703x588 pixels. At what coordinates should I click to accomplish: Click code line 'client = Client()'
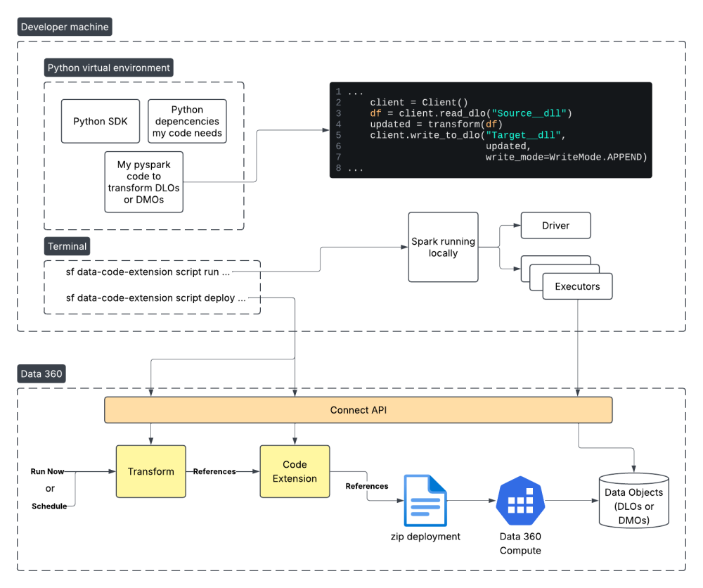419,102
